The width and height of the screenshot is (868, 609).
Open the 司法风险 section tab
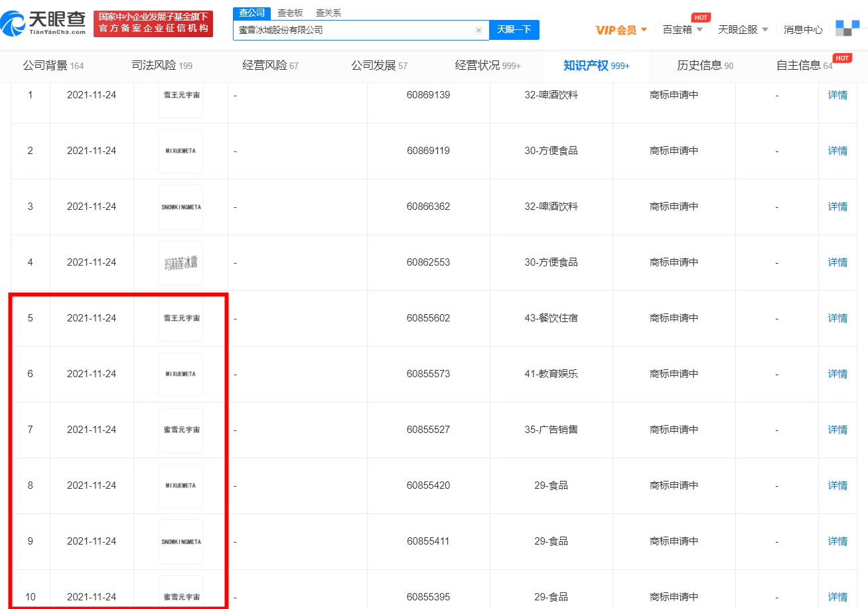(162, 66)
